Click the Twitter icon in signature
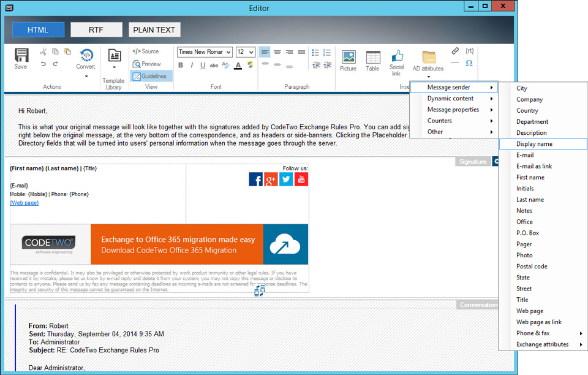588x375 pixels. 286,180
